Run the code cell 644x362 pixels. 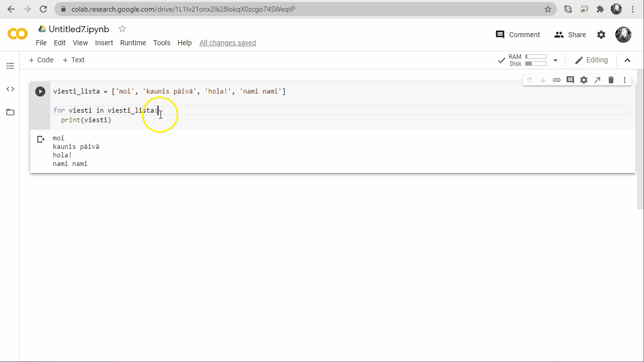point(40,92)
